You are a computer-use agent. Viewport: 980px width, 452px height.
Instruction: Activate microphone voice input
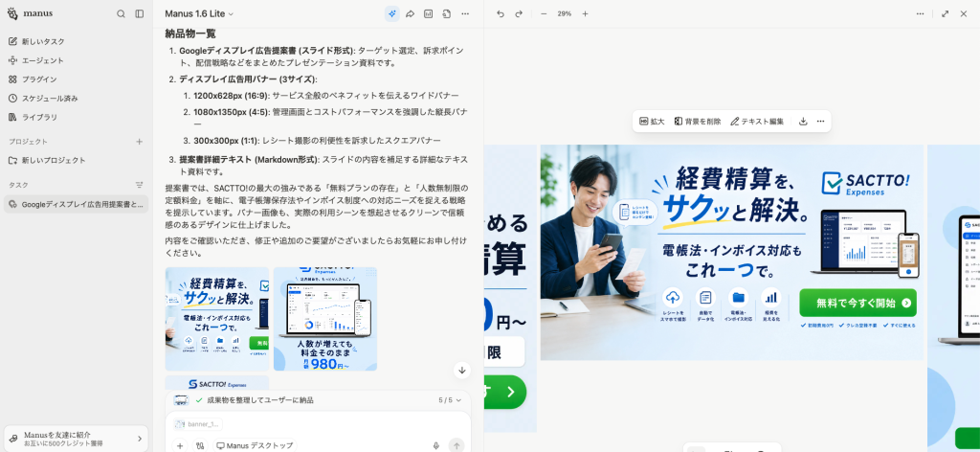pos(436,445)
